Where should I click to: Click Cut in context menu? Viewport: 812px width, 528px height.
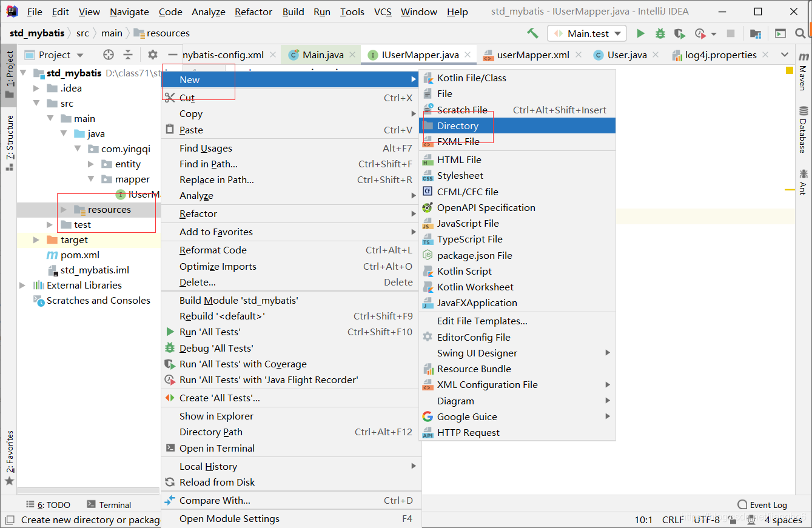(290, 98)
